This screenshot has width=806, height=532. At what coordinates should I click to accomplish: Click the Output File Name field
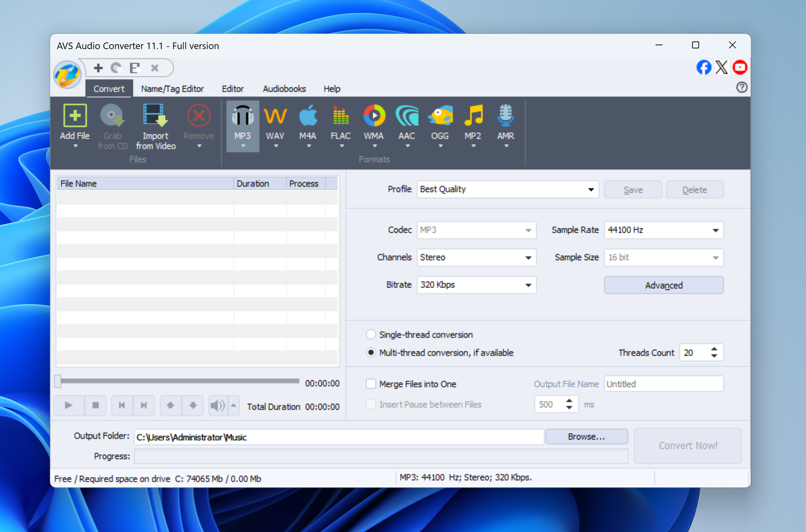coord(664,384)
